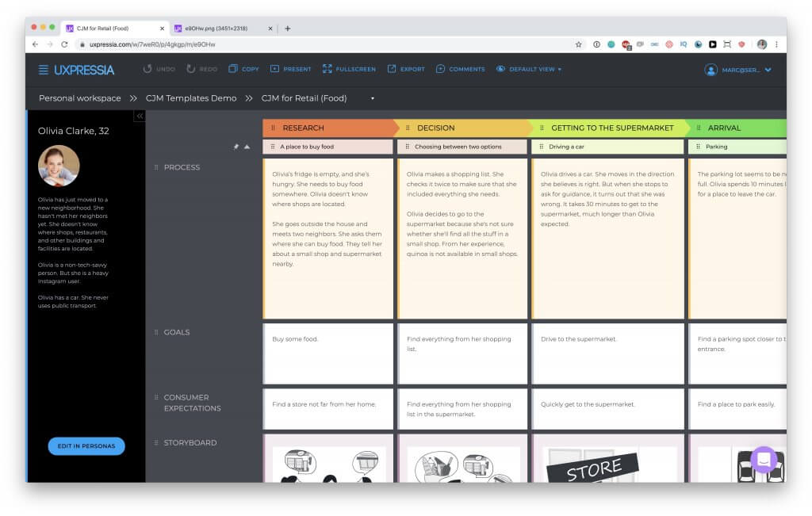The height and width of the screenshot is (516, 812).
Task: Click the Undo icon
Action: pos(147,69)
